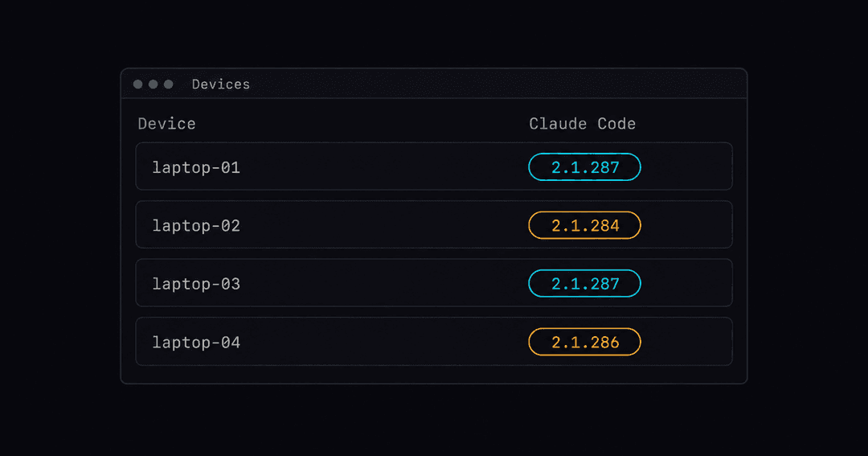
Task: Click the rightmost window control dot
Action: [x=169, y=84]
